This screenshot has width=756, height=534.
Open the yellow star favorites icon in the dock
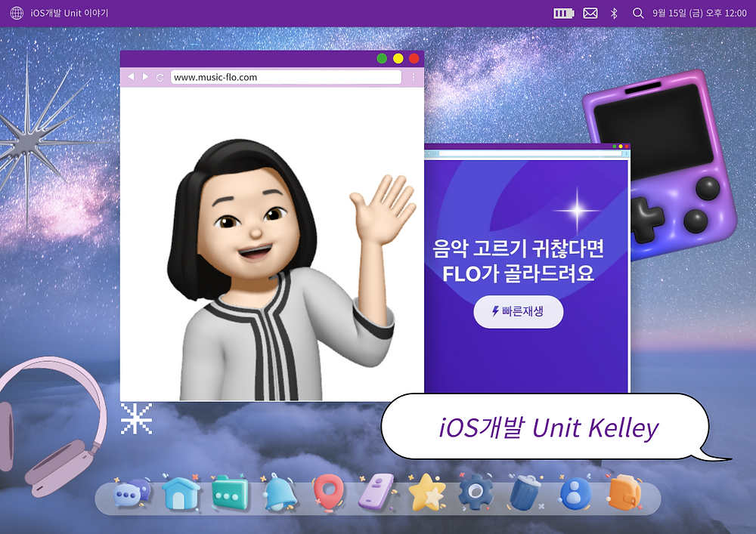(427, 492)
